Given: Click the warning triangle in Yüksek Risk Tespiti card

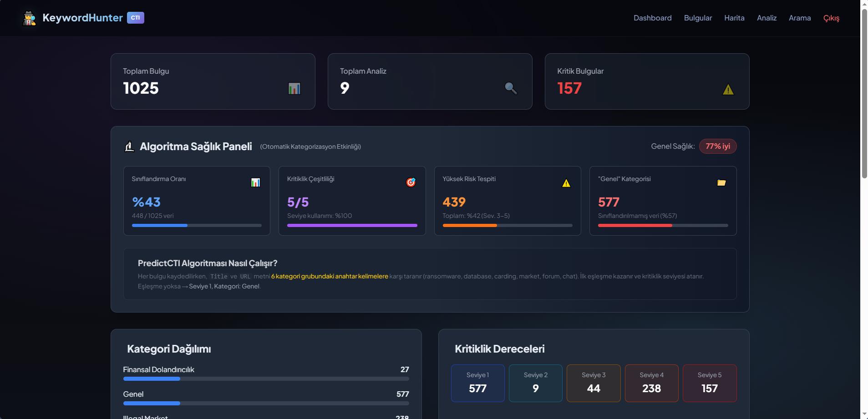Looking at the screenshot, I should point(566,183).
